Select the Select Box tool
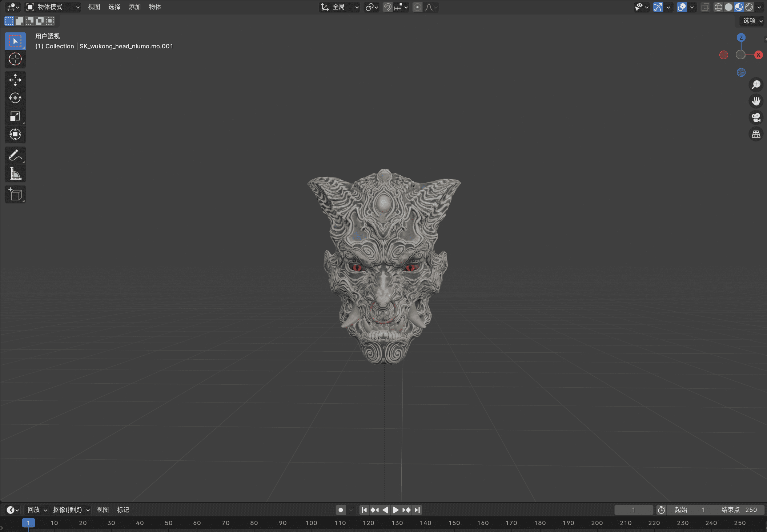This screenshot has width=767, height=532. pos(15,41)
